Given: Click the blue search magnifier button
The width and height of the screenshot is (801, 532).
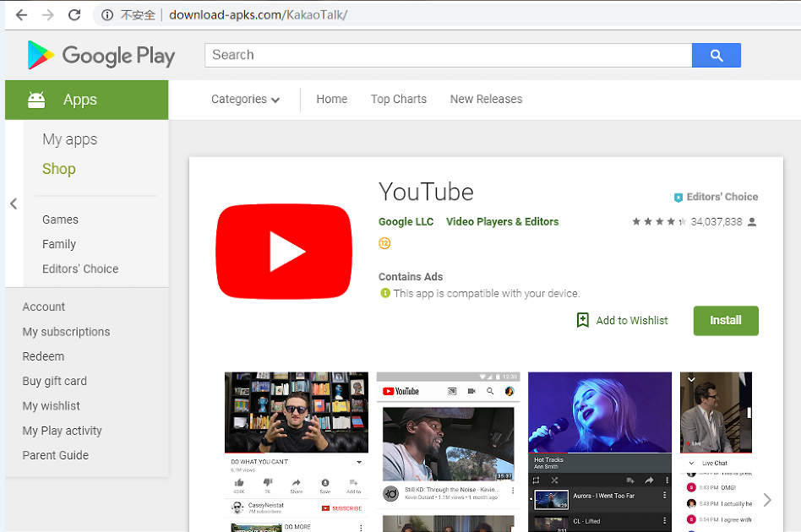Looking at the screenshot, I should [x=717, y=55].
